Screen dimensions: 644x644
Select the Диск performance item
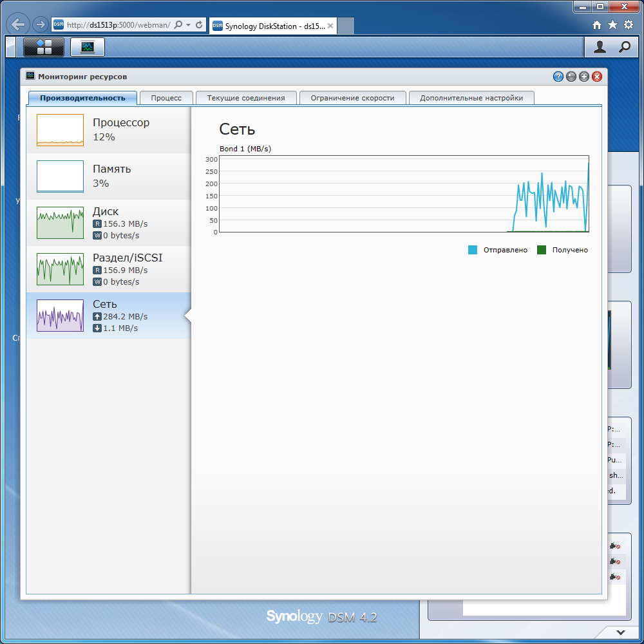tap(109, 223)
